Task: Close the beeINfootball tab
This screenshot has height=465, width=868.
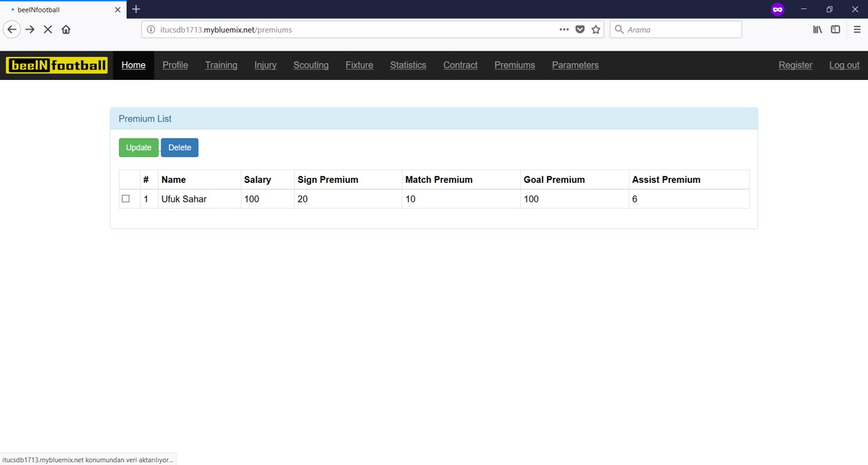Action: tap(118, 10)
